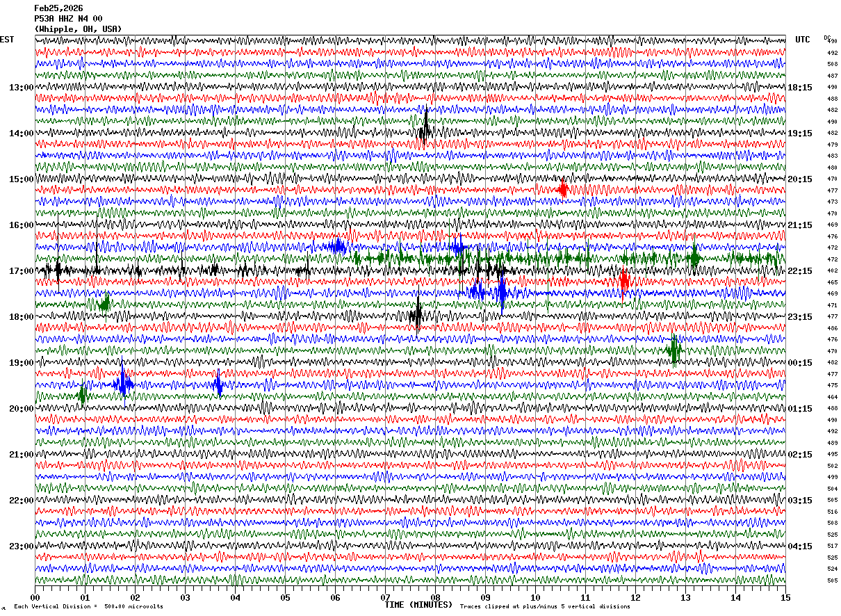
Task: Click minute tick label 03 on time axis
Action: 185,597
